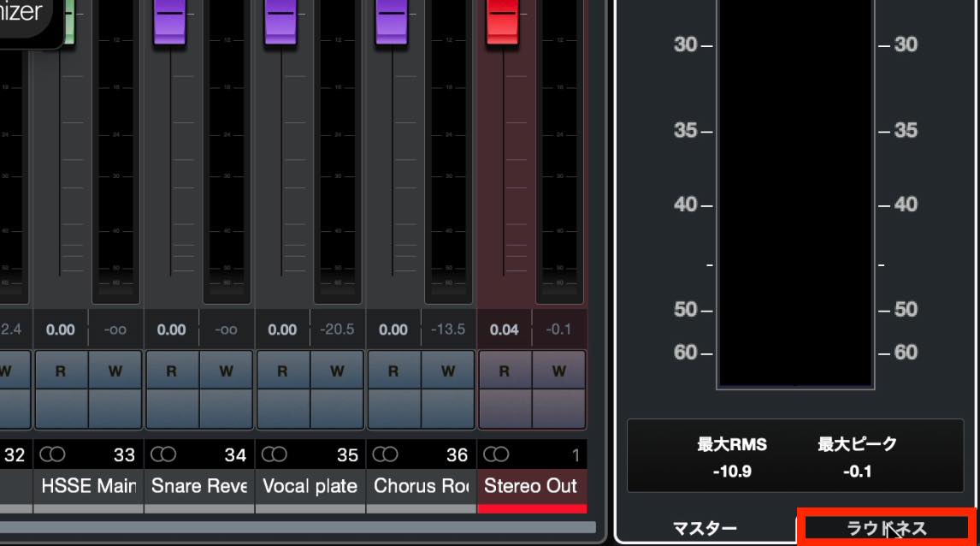Select the Vocal plate channel name

point(310,486)
